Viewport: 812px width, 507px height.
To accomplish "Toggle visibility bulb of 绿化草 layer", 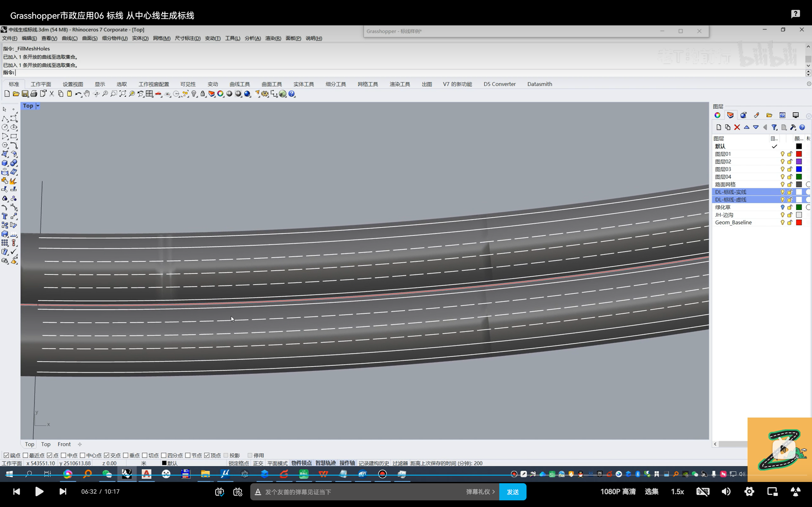I will 782,207.
